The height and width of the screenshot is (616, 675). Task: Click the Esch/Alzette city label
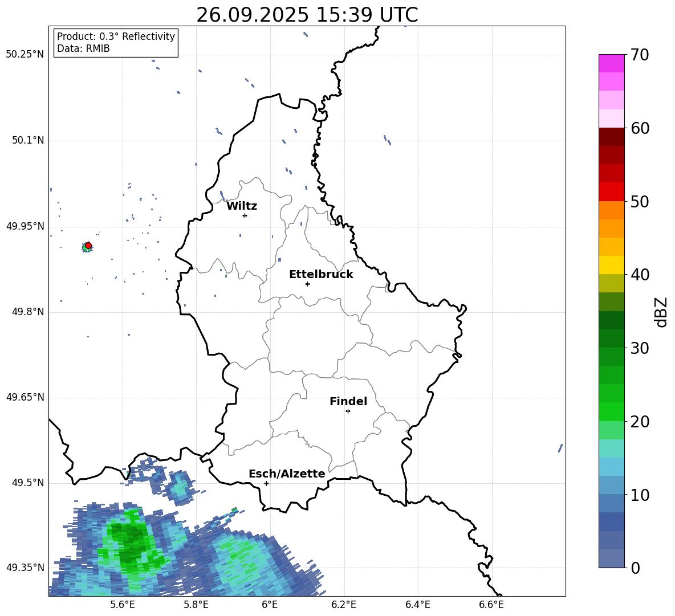[287, 474]
